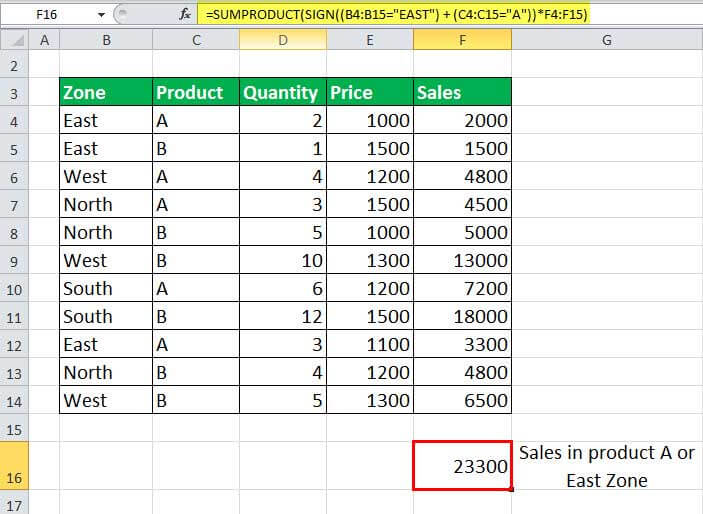Select Quantity cell with 6
This screenshot has width=703, height=514.
coord(283,288)
